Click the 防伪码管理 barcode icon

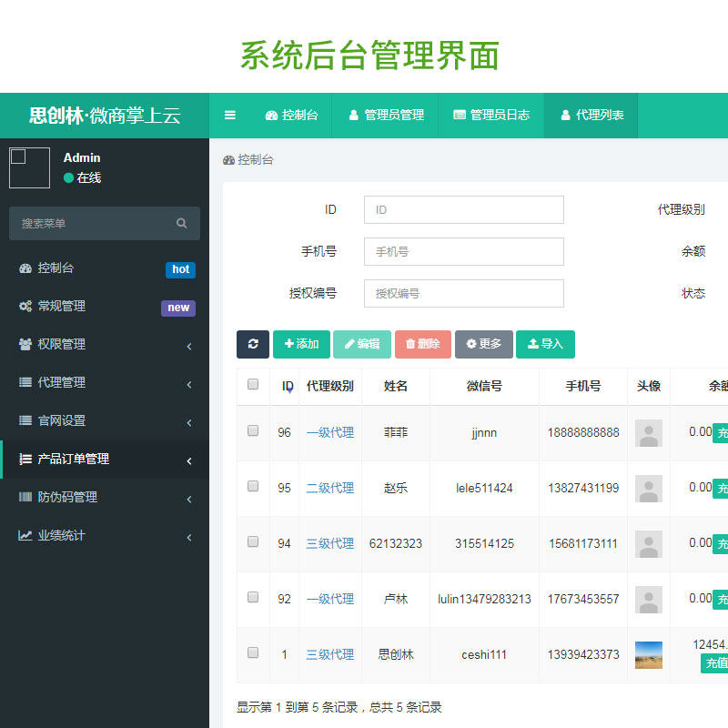(x=25, y=497)
